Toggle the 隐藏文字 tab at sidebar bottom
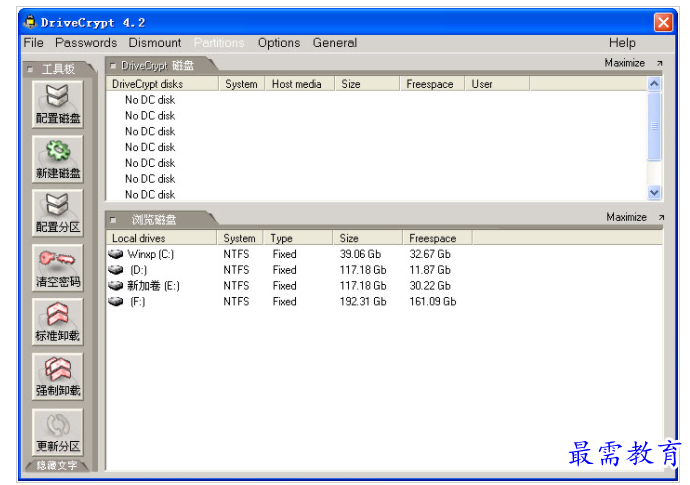 pyautogui.click(x=57, y=466)
